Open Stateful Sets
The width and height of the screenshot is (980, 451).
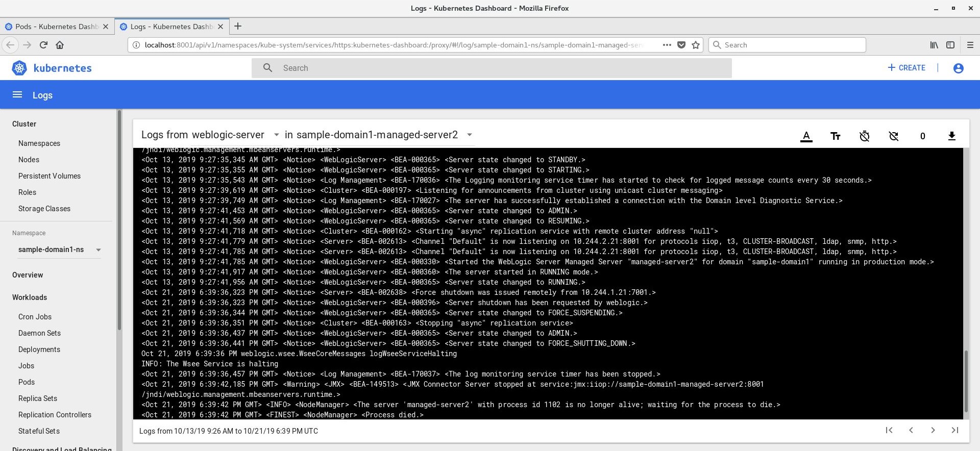tap(39, 431)
